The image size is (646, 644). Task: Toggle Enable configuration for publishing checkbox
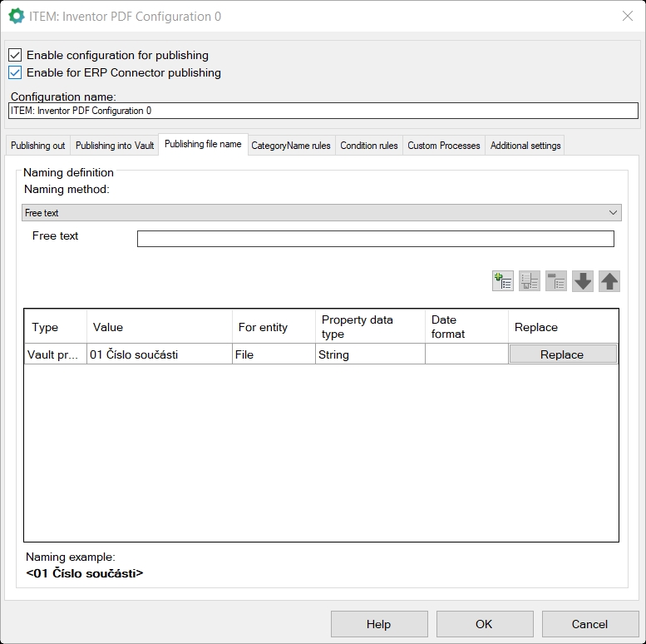point(15,55)
